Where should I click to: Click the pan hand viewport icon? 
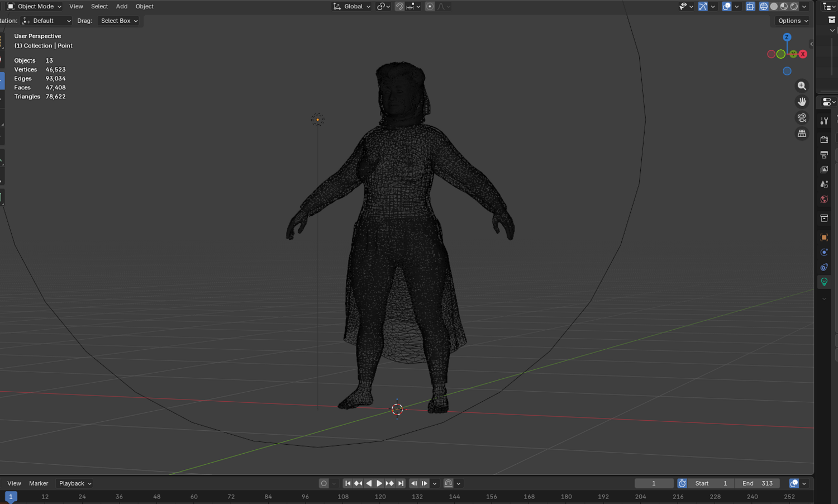point(802,102)
